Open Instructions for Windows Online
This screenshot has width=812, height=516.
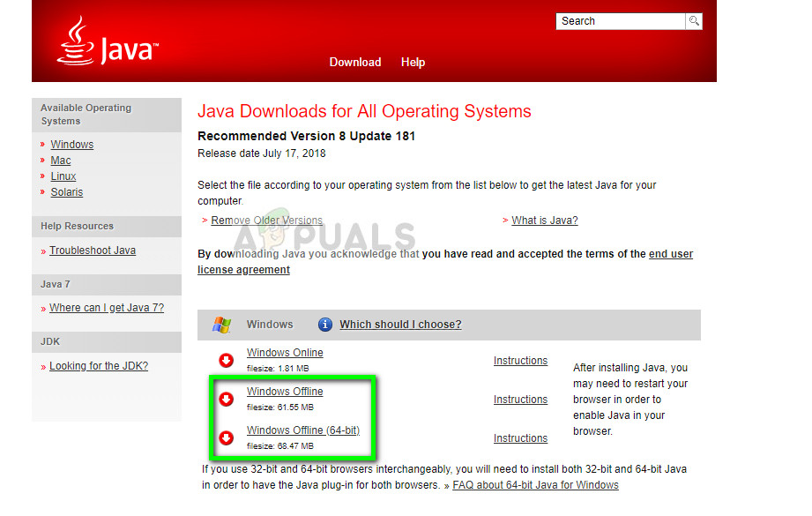520,361
